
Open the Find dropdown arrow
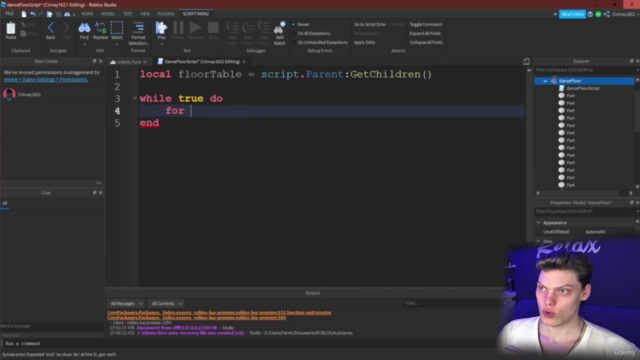(84, 44)
